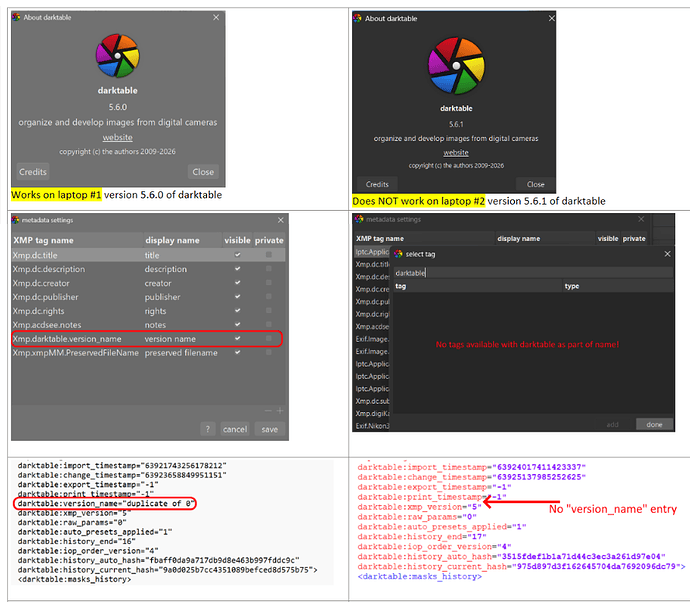Screen dimensions: 690x602
Task: Toggle private checkbox for Xmp.darktable.version_name
Action: 269,338
